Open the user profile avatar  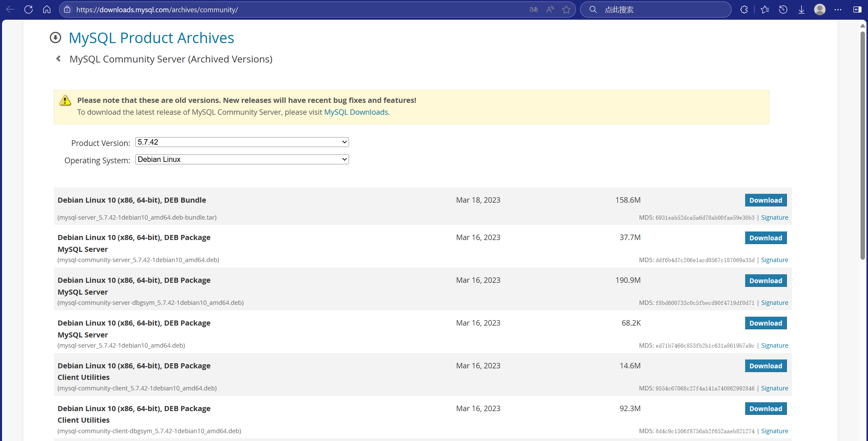[820, 10]
